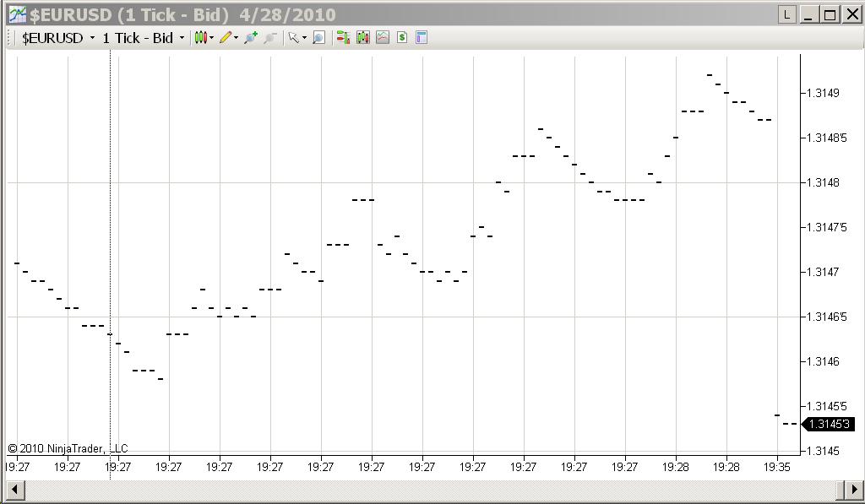The width and height of the screenshot is (865, 504).
Task: Open the chart properties icon
Action: click(422, 37)
